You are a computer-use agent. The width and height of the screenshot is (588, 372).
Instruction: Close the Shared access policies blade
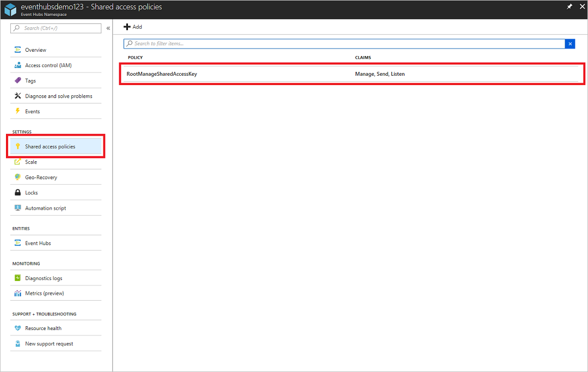(583, 7)
